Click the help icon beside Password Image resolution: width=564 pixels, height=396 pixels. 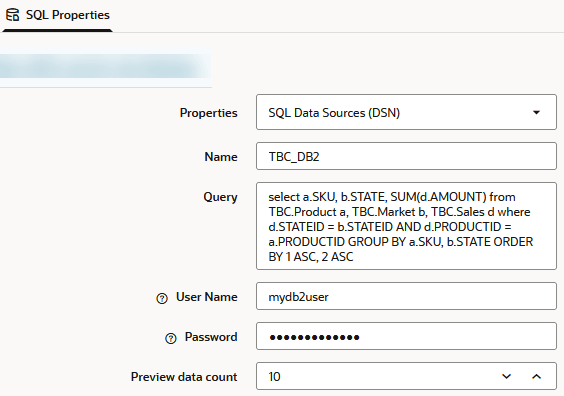click(x=171, y=338)
